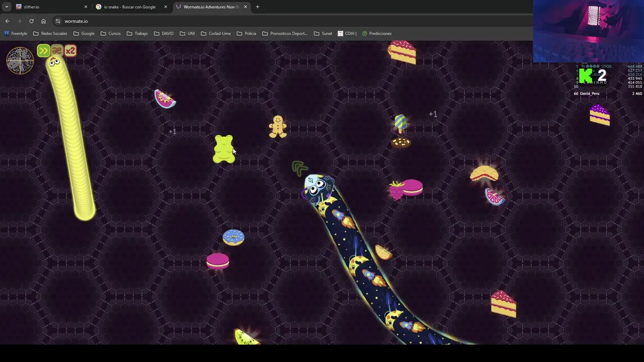Screen dimensions: 644x362
Task: Click the pink macaron below the blue donut
Action: (218, 261)
